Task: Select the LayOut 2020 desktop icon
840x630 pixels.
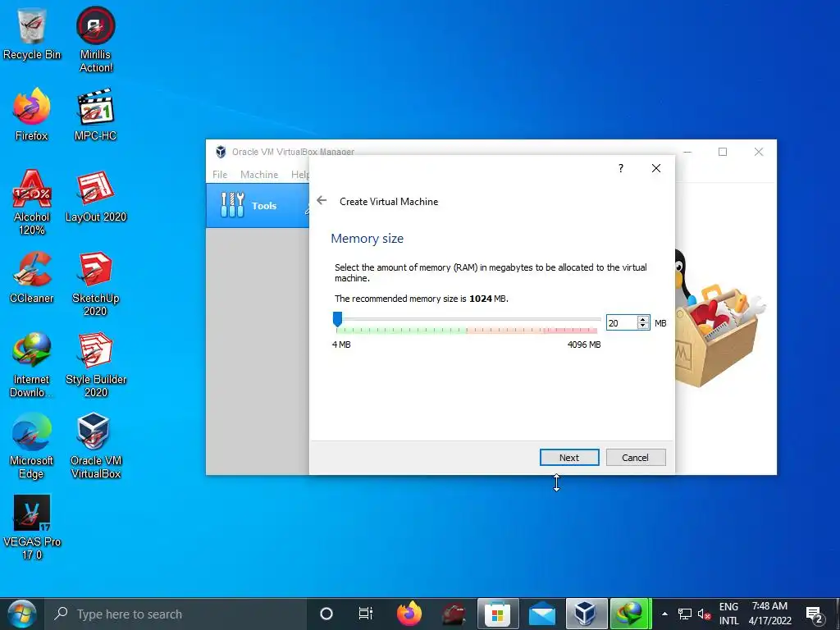Action: click(95, 196)
